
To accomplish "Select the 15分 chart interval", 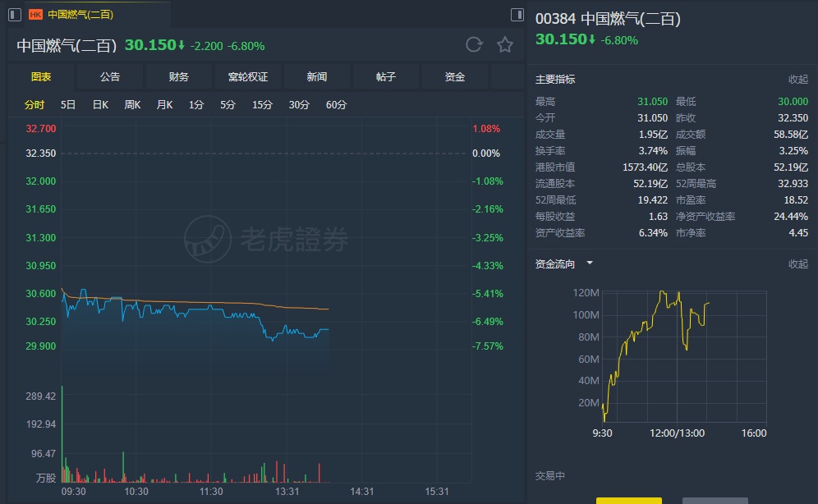I will (263, 105).
